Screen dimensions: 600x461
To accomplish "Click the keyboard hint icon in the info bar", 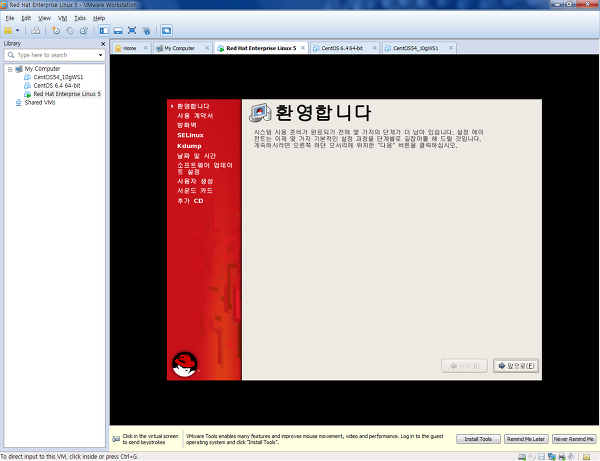I will click(x=116, y=439).
